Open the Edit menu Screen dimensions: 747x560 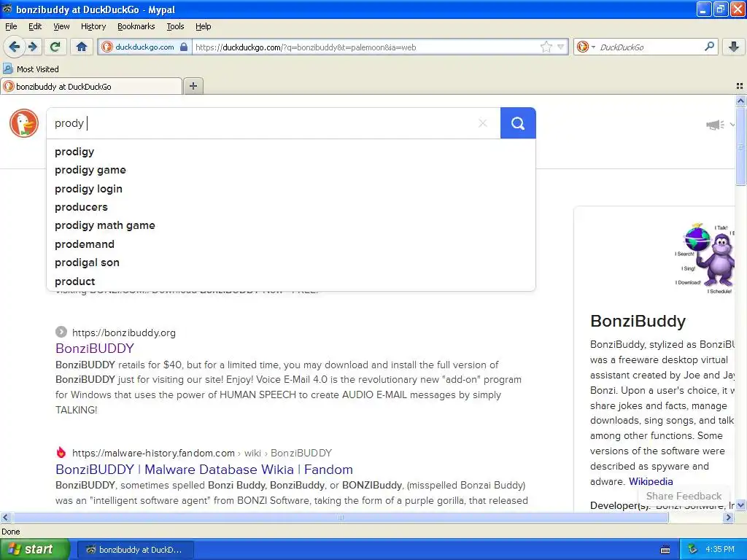click(35, 26)
